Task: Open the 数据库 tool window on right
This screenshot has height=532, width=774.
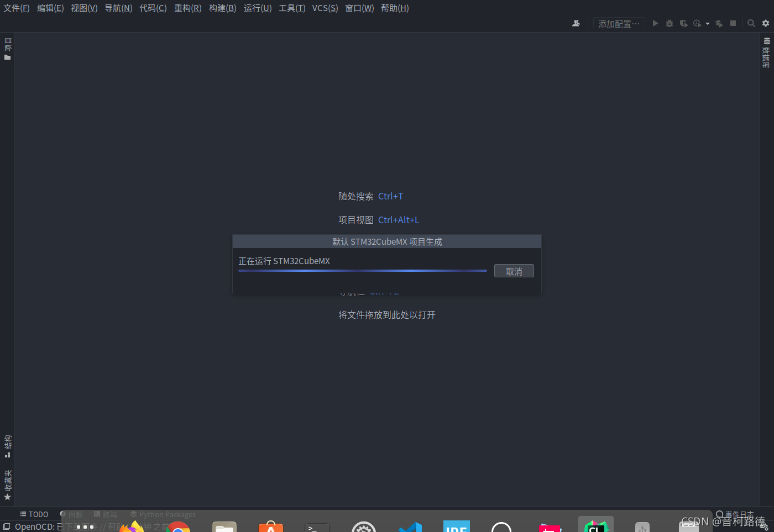Action: click(x=766, y=53)
